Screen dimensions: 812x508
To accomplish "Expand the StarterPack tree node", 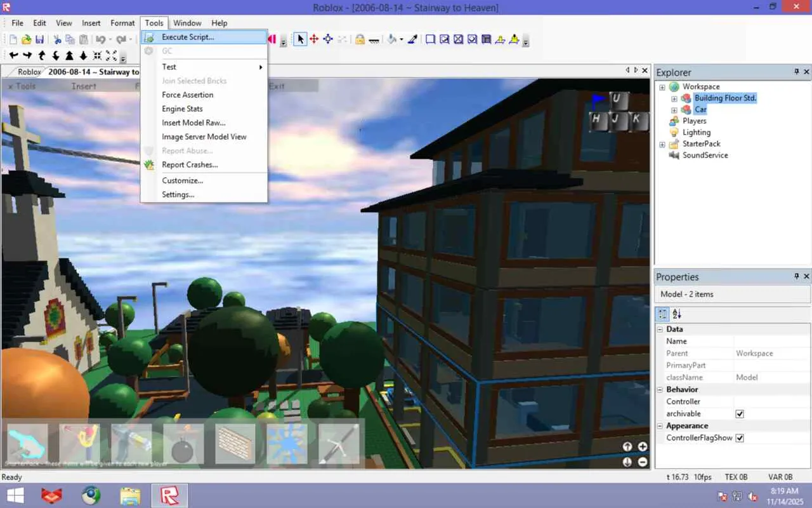I will coord(662,144).
